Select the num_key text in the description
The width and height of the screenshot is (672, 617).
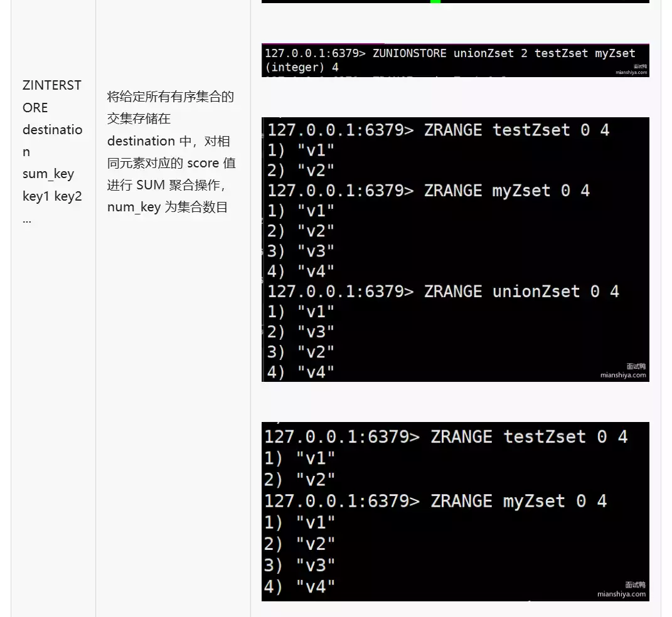(134, 207)
